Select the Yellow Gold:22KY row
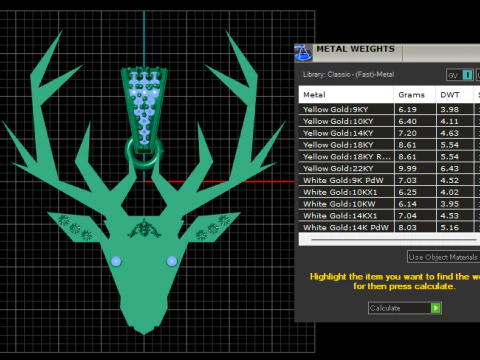 tap(389, 168)
